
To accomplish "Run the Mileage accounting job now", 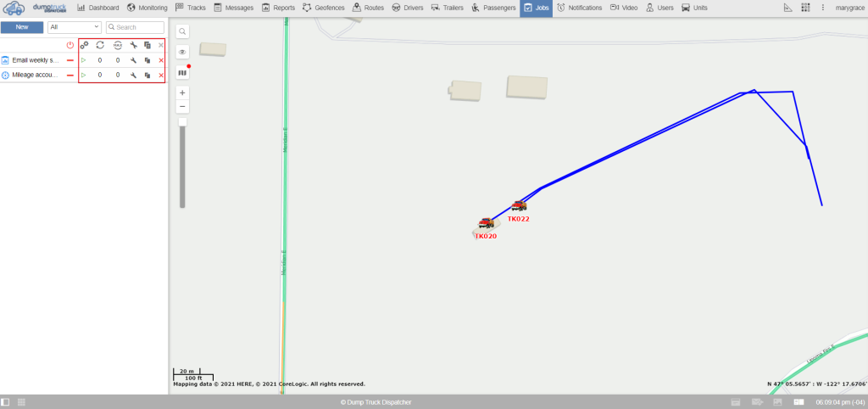I will coord(84,75).
